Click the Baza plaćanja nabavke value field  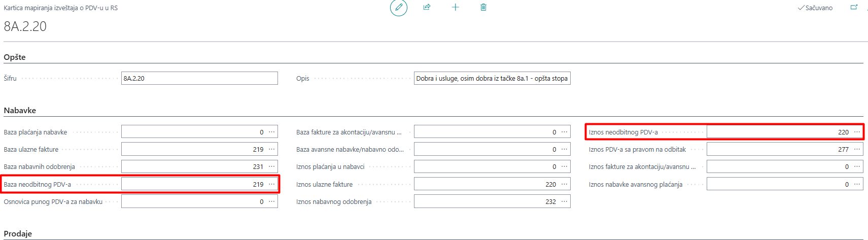(x=193, y=132)
